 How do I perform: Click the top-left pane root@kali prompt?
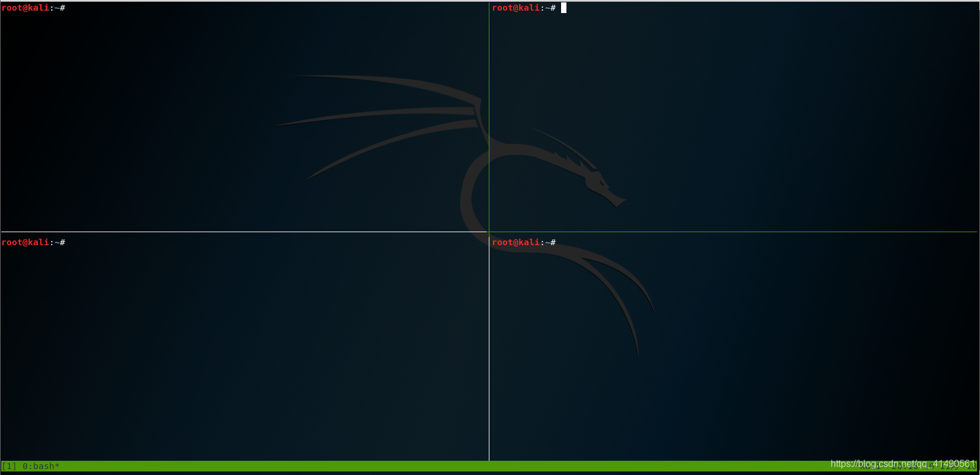[x=33, y=8]
